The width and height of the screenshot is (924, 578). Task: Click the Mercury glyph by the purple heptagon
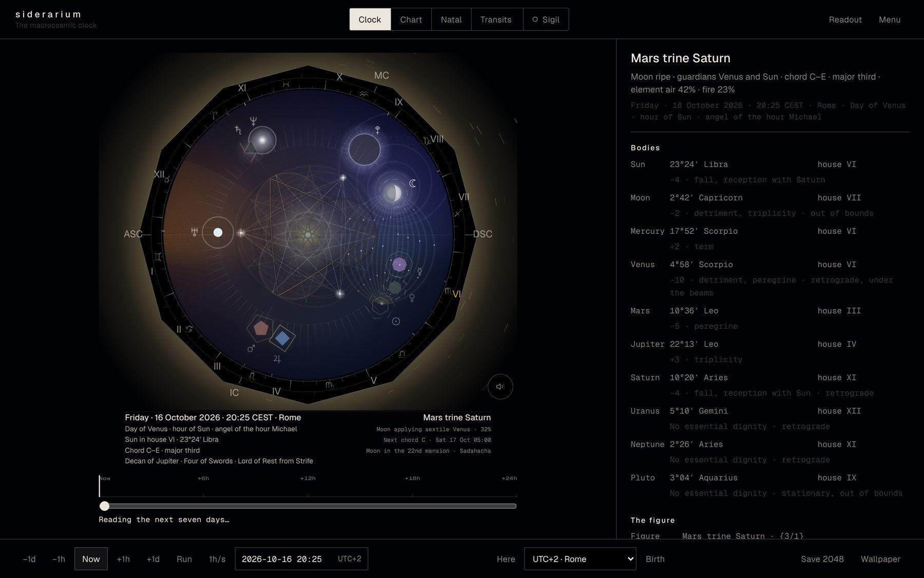(419, 272)
